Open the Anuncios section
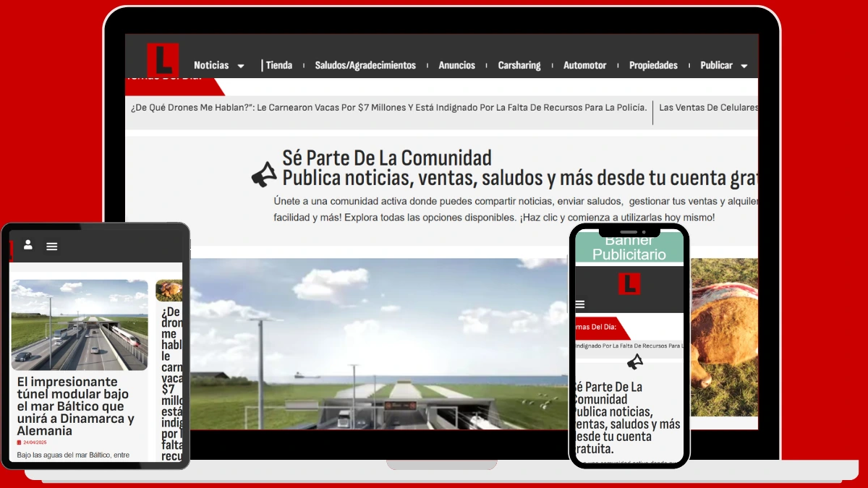The image size is (868, 488). click(x=456, y=64)
